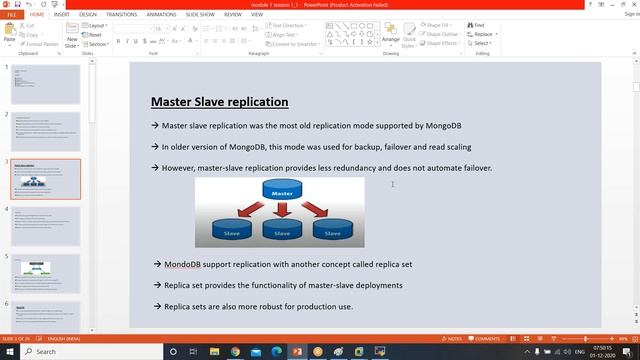Select the Star shape in gallery
The image size is (640, 360).
coord(370,42)
